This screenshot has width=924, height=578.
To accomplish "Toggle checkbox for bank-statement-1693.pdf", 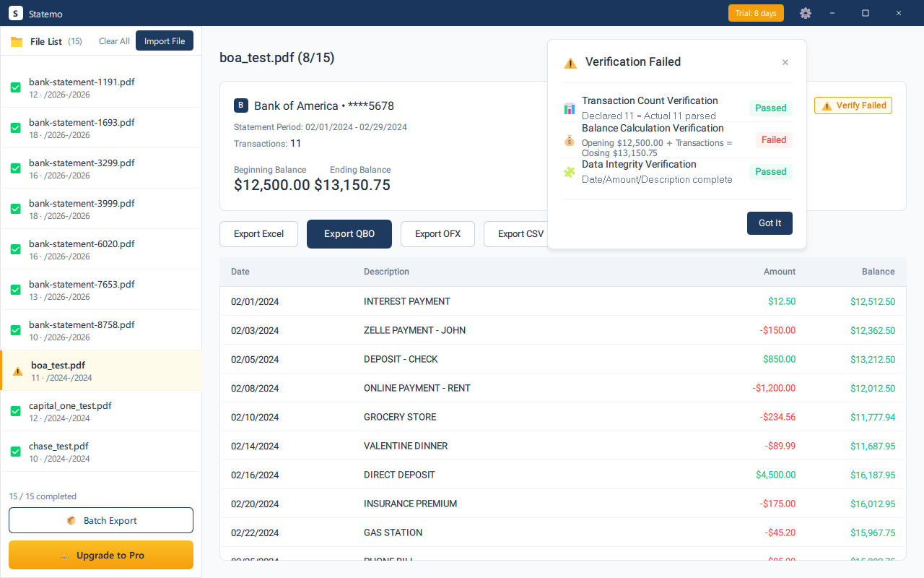I will pos(15,128).
